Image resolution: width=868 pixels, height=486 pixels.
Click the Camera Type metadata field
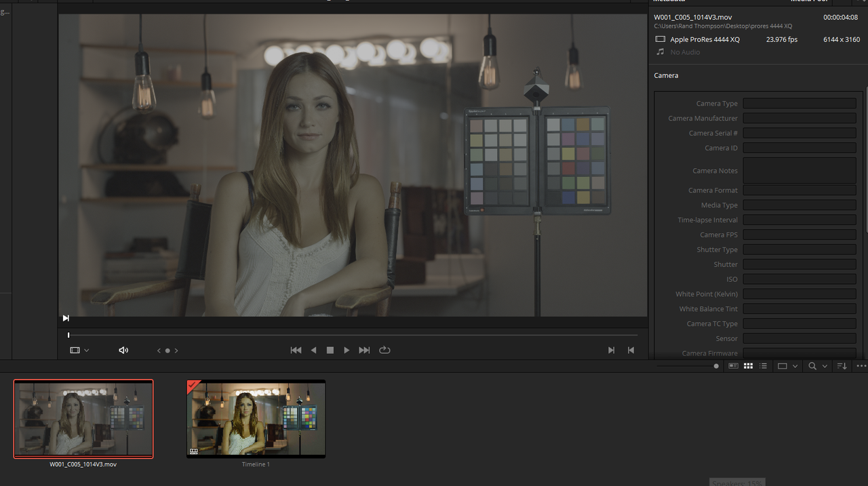(x=800, y=103)
